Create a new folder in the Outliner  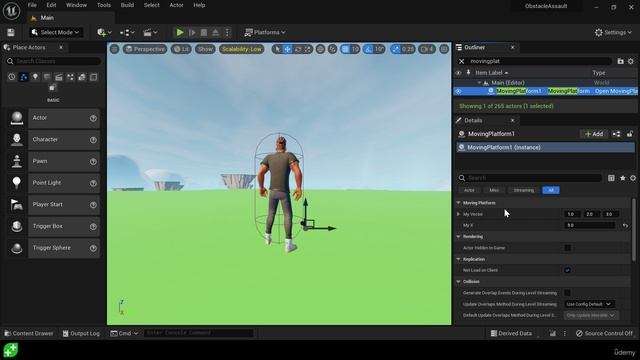pyautogui.click(x=620, y=61)
